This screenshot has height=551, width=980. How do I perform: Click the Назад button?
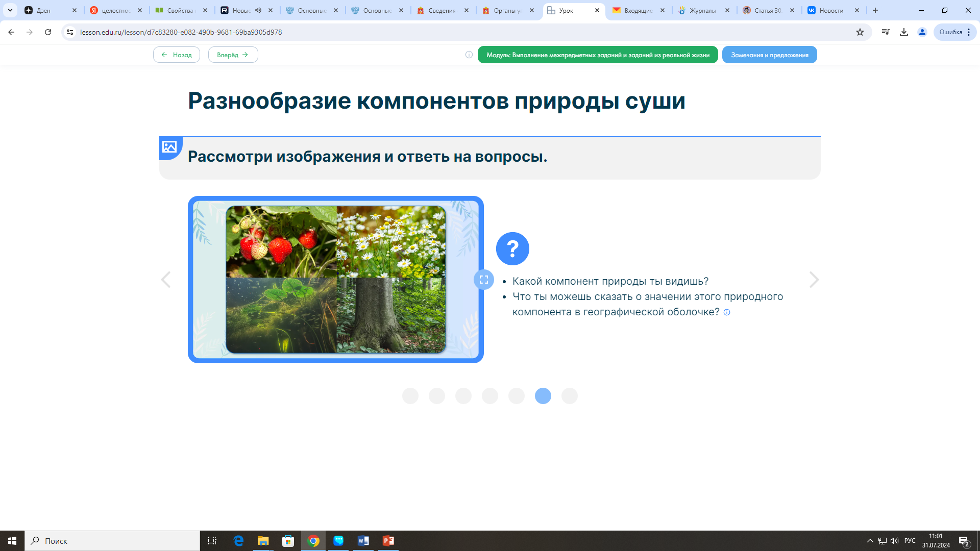pos(177,55)
